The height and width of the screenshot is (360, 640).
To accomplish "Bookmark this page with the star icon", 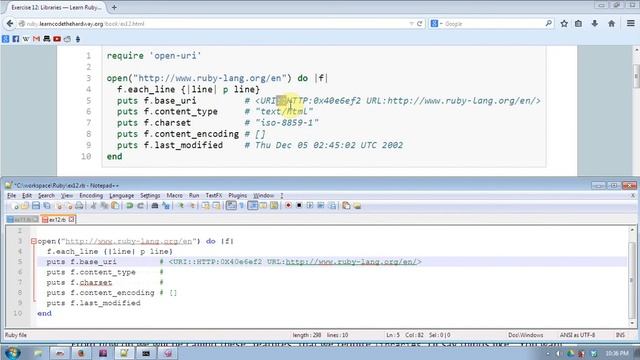I will (564, 24).
